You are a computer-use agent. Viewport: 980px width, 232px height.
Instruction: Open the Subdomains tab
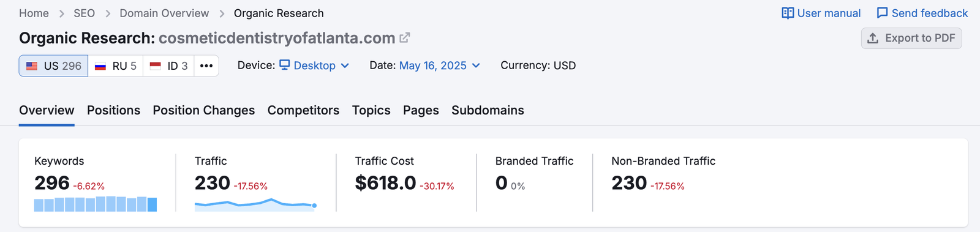pyautogui.click(x=488, y=110)
